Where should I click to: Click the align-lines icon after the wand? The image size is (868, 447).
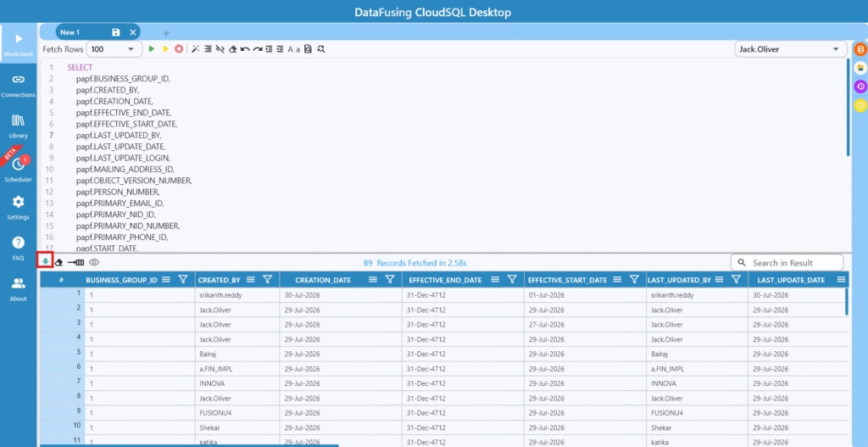coord(208,49)
